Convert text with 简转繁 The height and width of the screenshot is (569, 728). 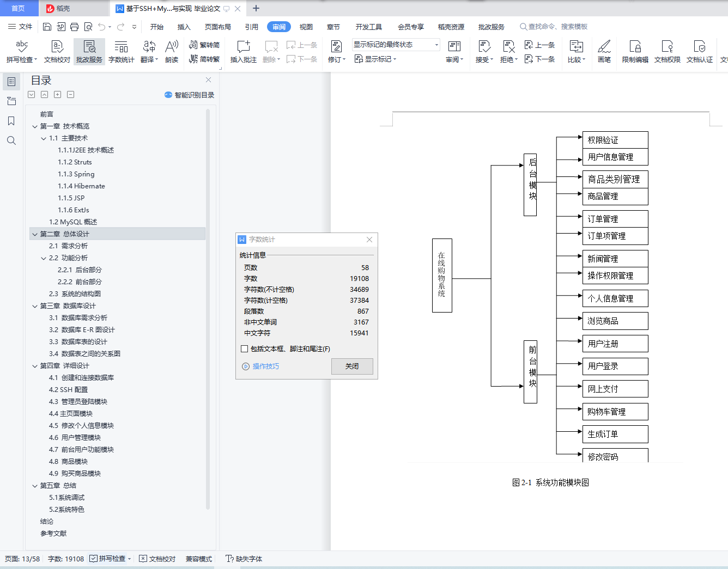tap(204, 59)
